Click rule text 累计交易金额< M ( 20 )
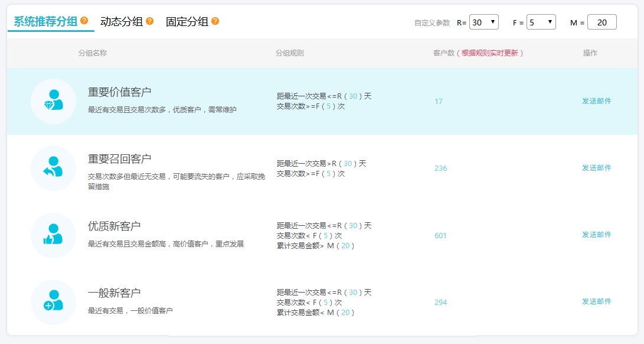644x344 pixels. 315,312
